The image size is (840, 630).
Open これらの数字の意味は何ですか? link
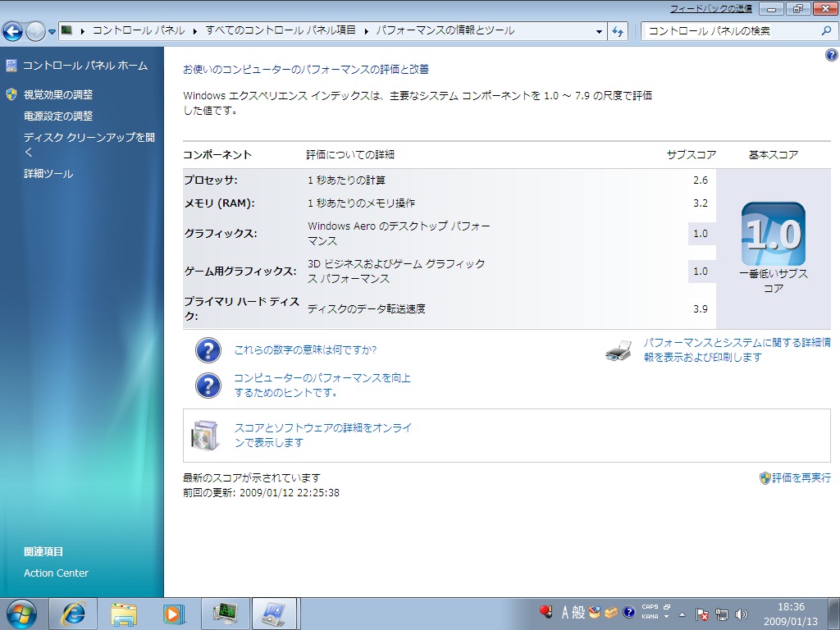[305, 349]
